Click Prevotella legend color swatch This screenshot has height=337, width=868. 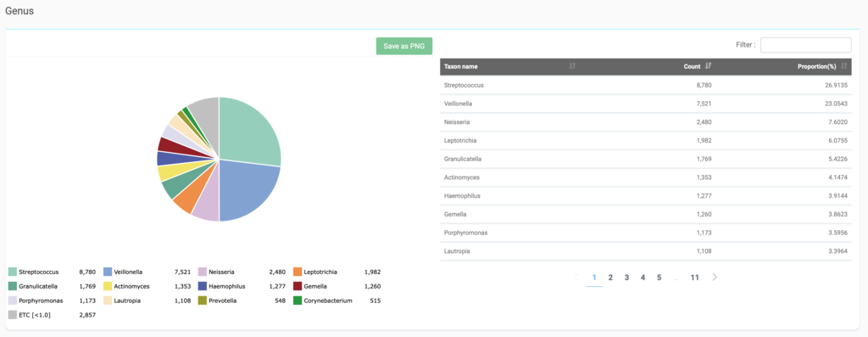click(203, 301)
